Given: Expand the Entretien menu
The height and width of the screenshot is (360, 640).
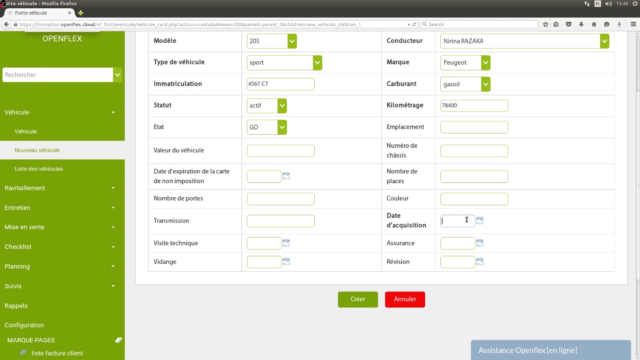Looking at the screenshot, I should (x=62, y=208).
